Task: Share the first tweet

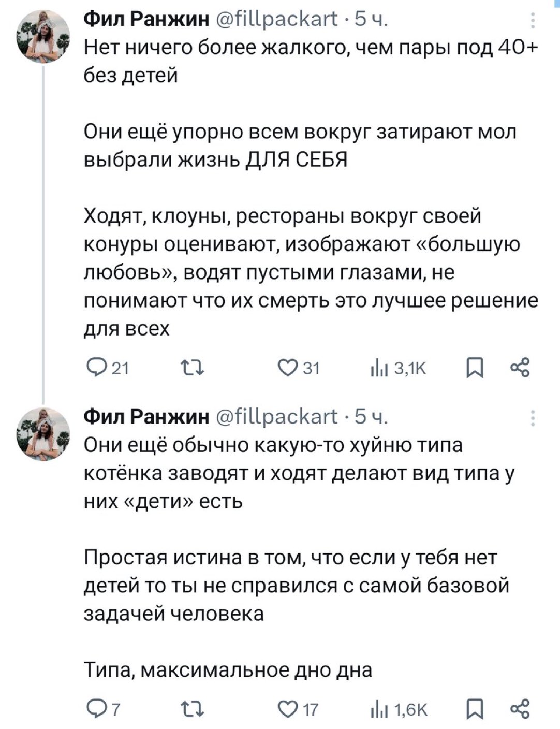Action: tap(519, 368)
